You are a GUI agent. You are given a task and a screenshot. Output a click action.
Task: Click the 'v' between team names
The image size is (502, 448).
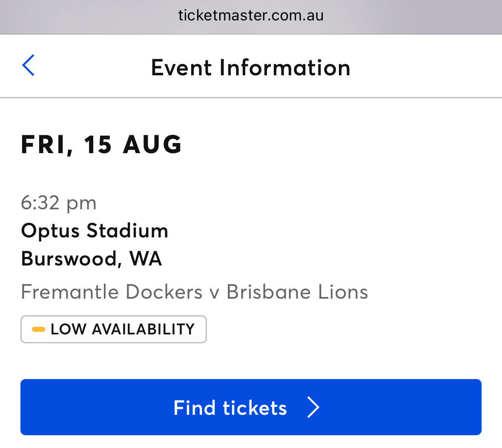[x=214, y=293]
